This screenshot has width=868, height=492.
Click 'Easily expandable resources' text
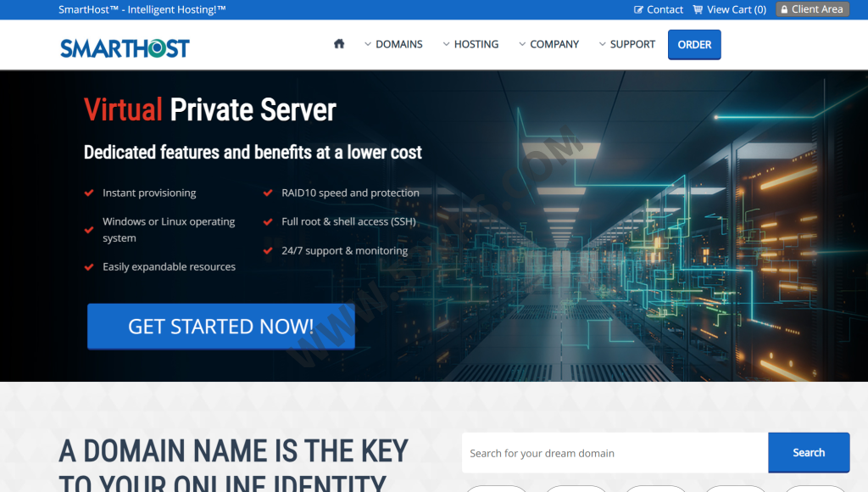pos(169,266)
